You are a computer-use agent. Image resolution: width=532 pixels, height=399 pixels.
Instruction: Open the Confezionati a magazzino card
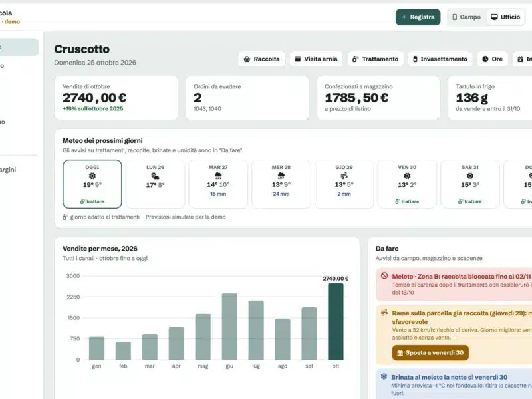coord(378,98)
